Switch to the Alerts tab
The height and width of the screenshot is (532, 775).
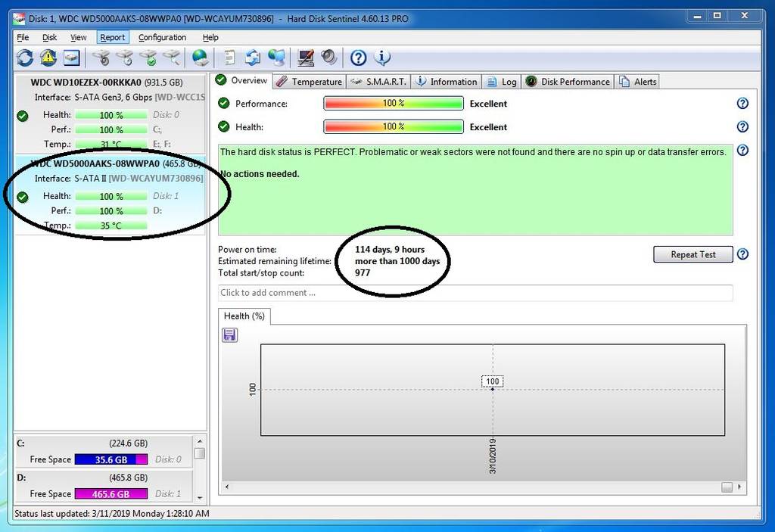pyautogui.click(x=638, y=82)
